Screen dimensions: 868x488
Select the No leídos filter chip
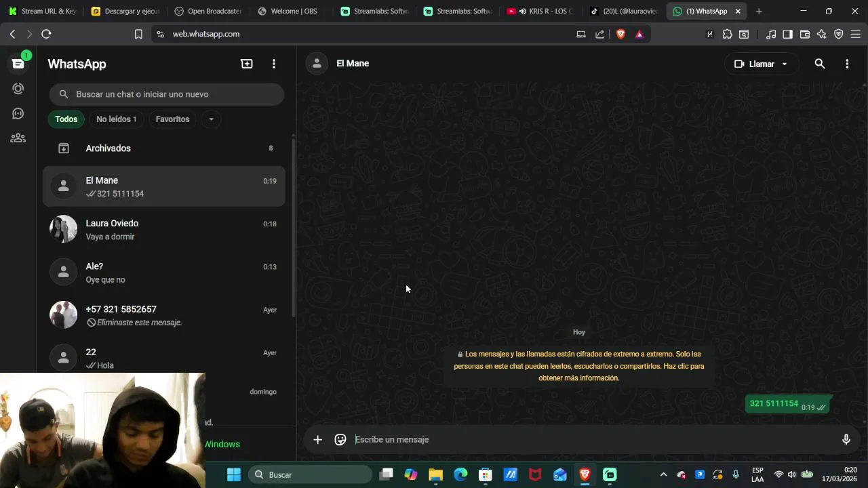[x=116, y=119]
